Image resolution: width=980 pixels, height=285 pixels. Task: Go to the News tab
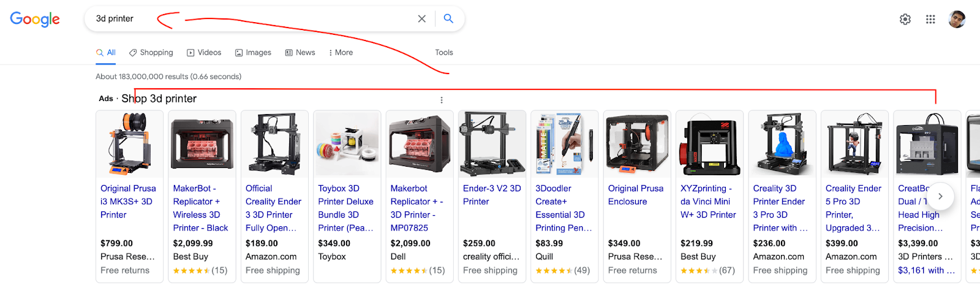click(300, 53)
